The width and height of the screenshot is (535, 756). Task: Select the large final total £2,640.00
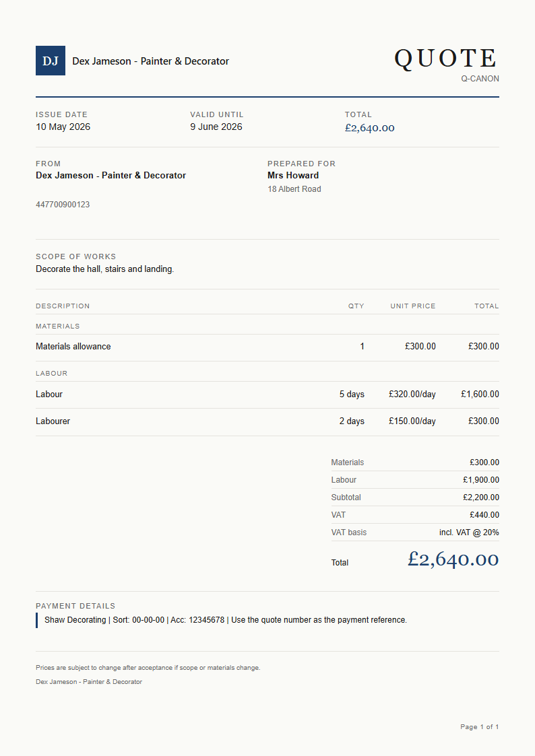(453, 559)
